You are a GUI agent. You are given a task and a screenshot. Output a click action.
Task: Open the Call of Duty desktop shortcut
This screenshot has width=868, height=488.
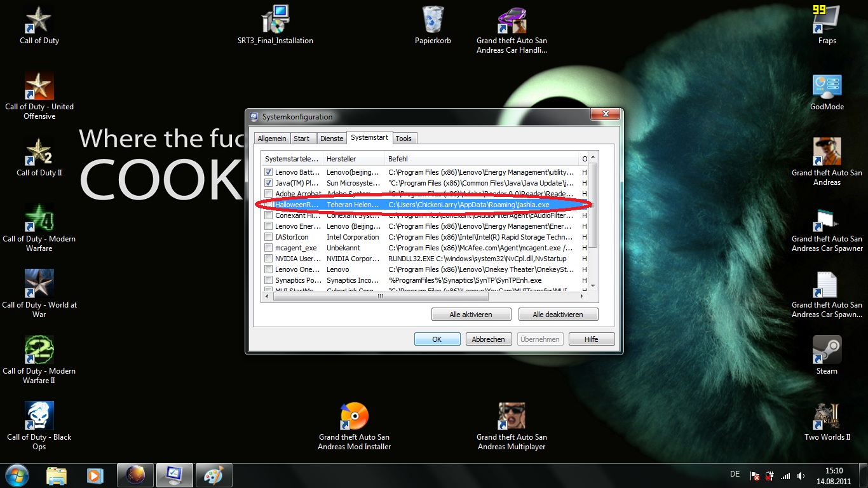click(39, 25)
